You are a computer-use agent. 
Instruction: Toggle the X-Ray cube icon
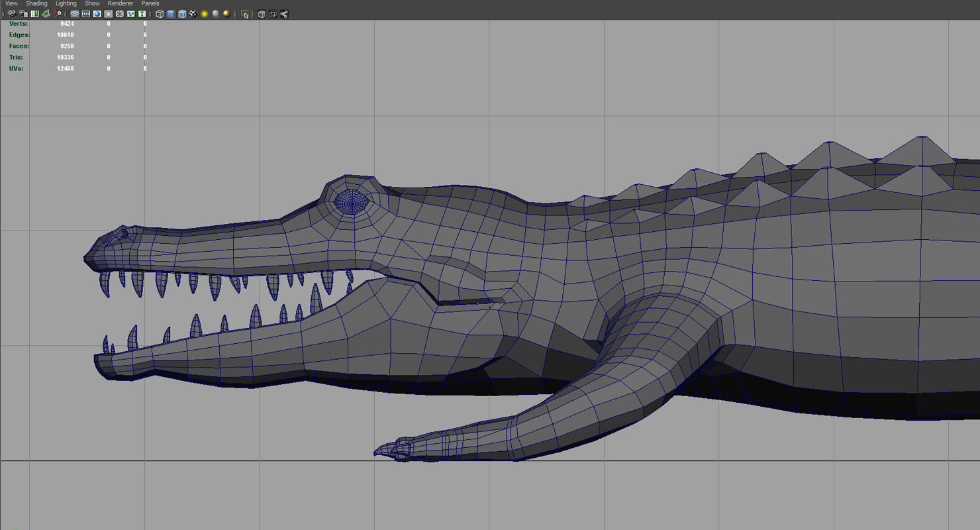coord(262,14)
